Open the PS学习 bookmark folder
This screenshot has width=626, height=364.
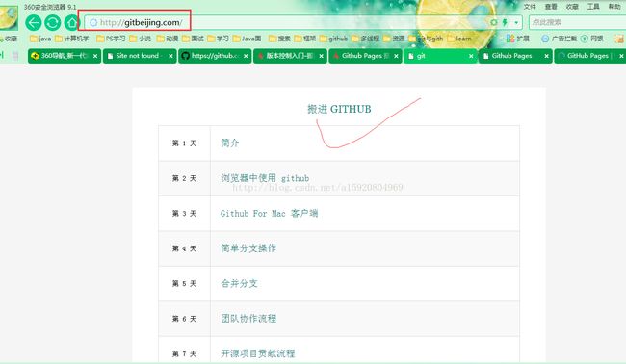click(x=111, y=39)
